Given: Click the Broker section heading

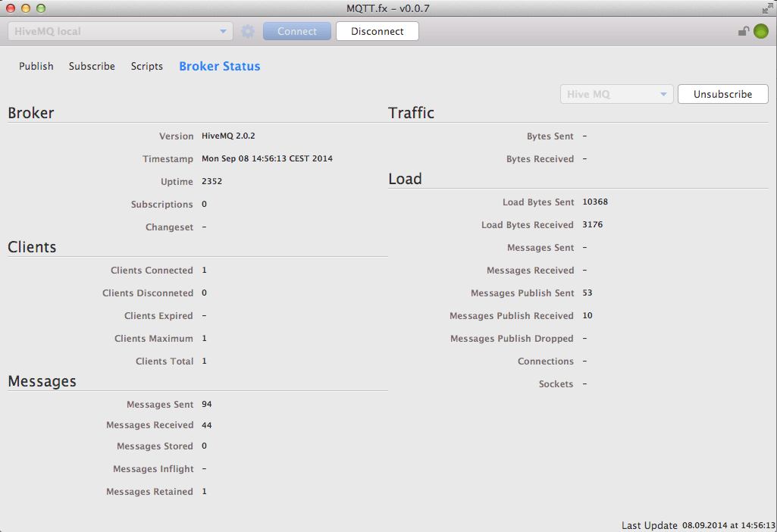Looking at the screenshot, I should (31, 112).
